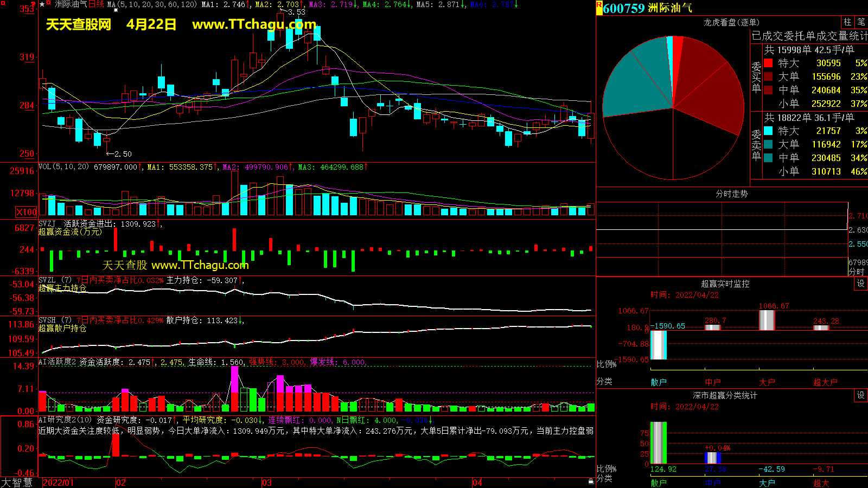Click the 散户 bar in 超赢实时监控 chart
Viewport: 868px width, 488px height.
click(x=658, y=344)
